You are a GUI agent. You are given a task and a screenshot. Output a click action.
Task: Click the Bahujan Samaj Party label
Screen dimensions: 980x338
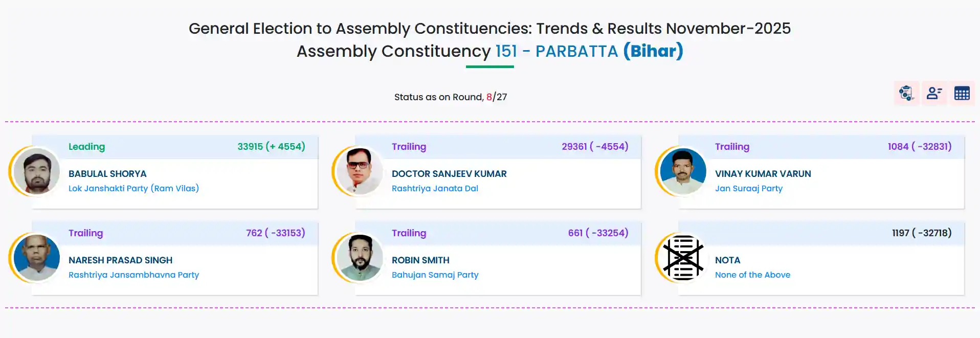click(x=435, y=275)
